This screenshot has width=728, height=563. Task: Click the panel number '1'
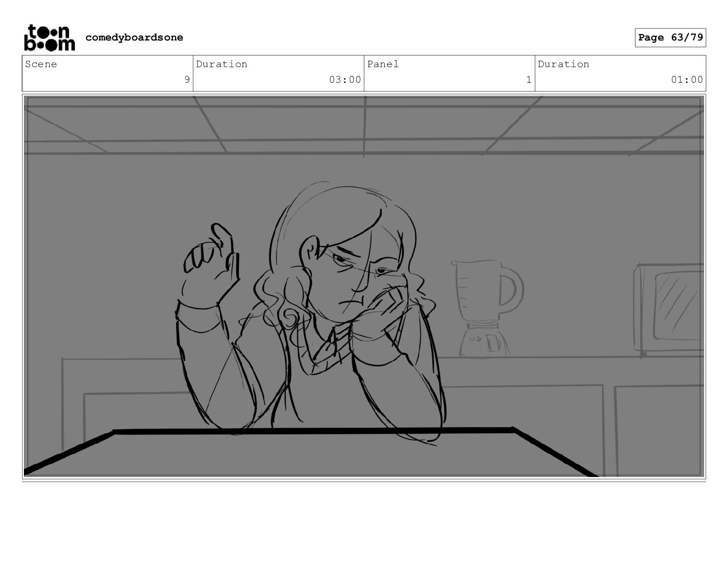tap(529, 80)
